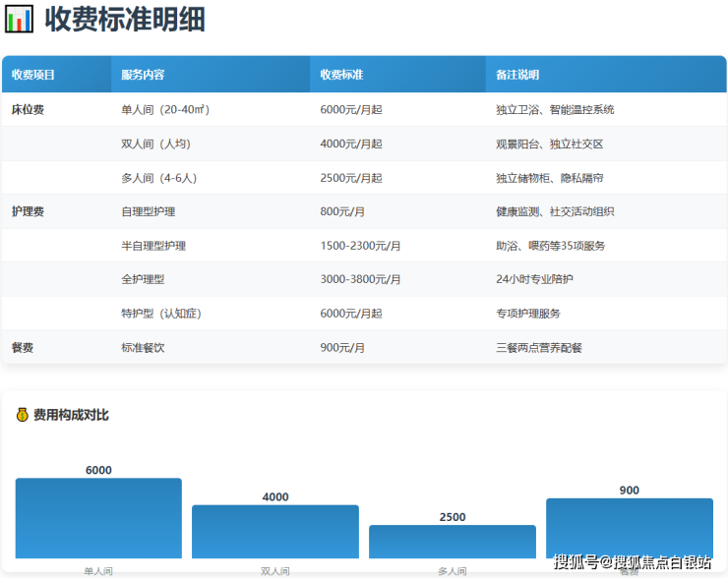This screenshot has width=728, height=578.
Task: Click the 1500-2300元/月 price cell
Action: point(360,246)
